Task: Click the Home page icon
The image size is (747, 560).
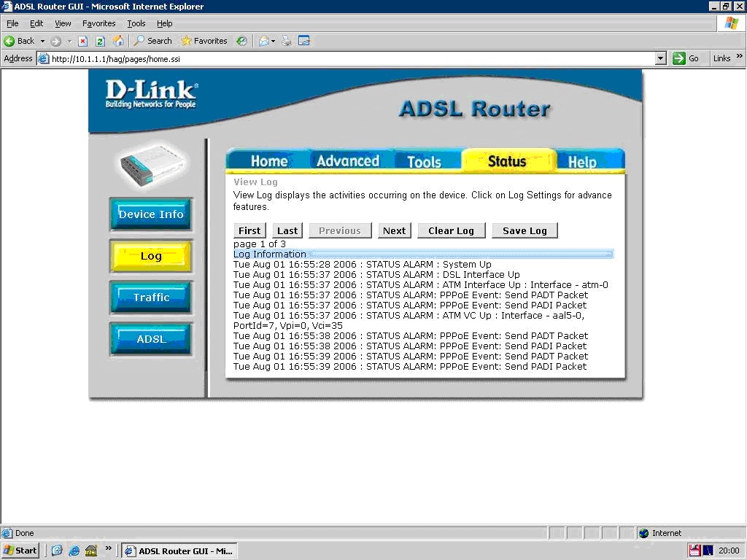Action: click(x=117, y=41)
